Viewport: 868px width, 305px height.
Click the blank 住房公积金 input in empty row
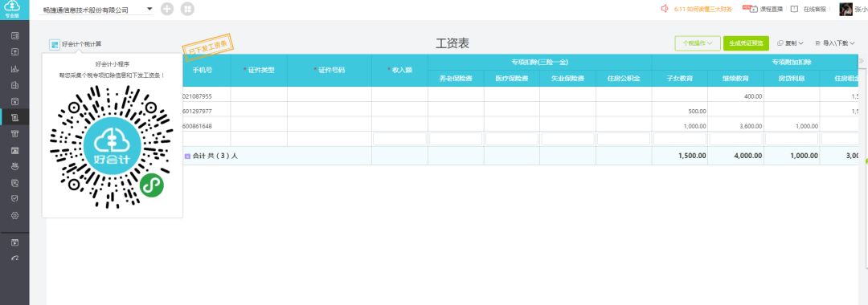coord(624,139)
